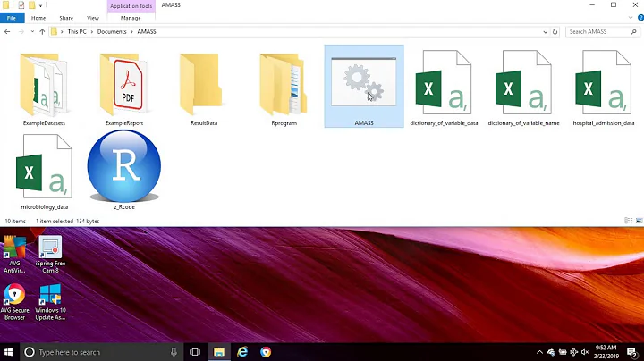Click This PC in address path
The height and width of the screenshot is (361, 644).
[x=77, y=31]
